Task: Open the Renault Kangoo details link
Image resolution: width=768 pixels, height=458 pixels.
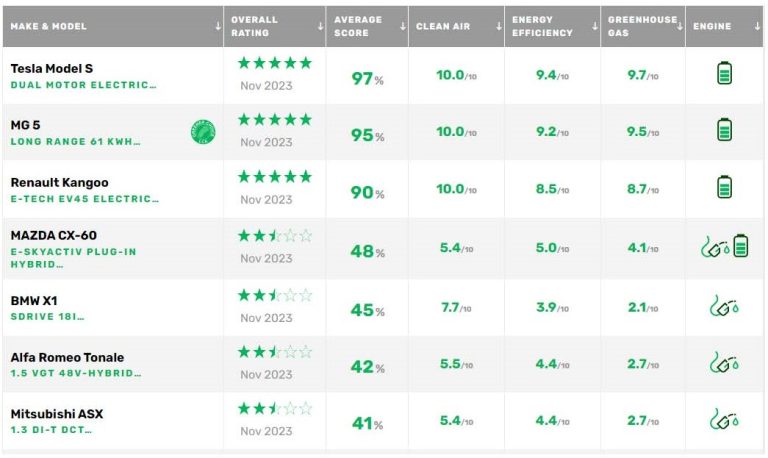Action: (59, 183)
